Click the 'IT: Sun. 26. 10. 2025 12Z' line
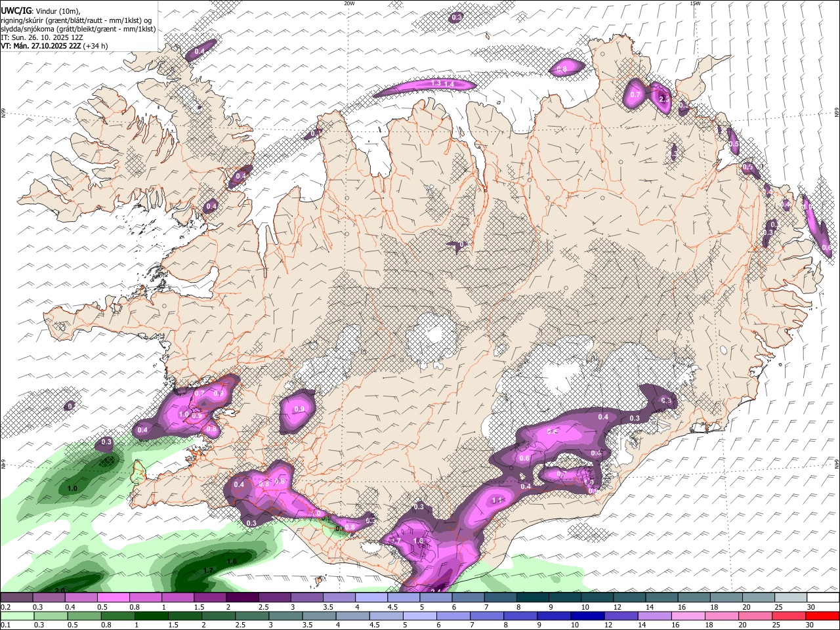 42,37
